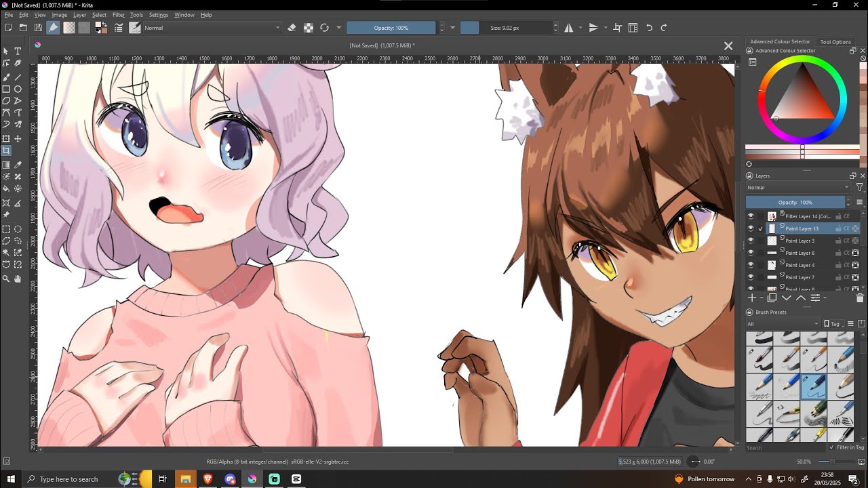
Task: Open the brush blending mode Normal dropdown
Action: 212,28
